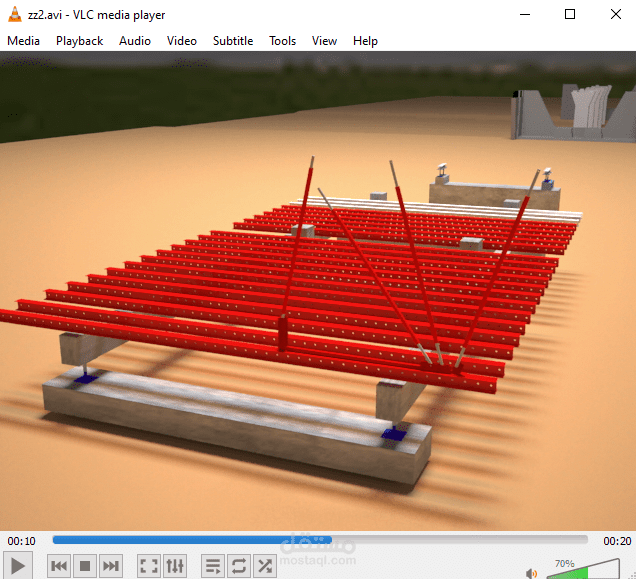Close the VLC media player window
Image resolution: width=636 pixels, height=579 pixels.
coord(616,14)
